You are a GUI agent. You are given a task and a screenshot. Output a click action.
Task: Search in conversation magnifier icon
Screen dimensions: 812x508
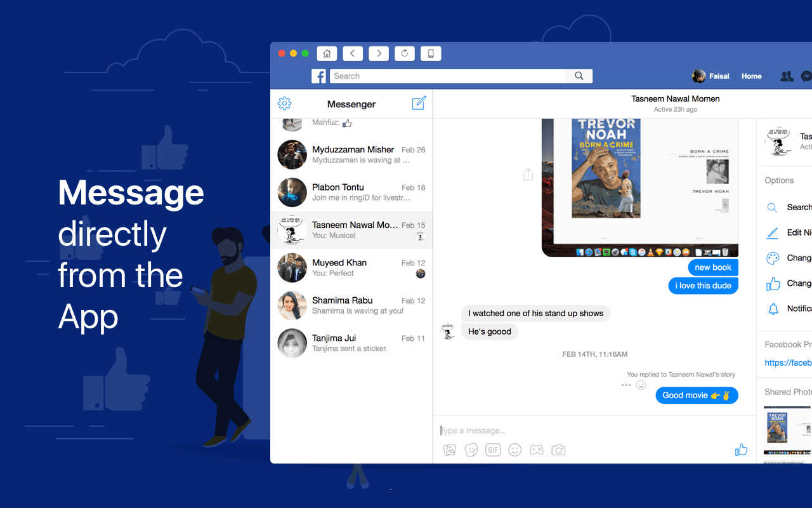click(x=772, y=208)
